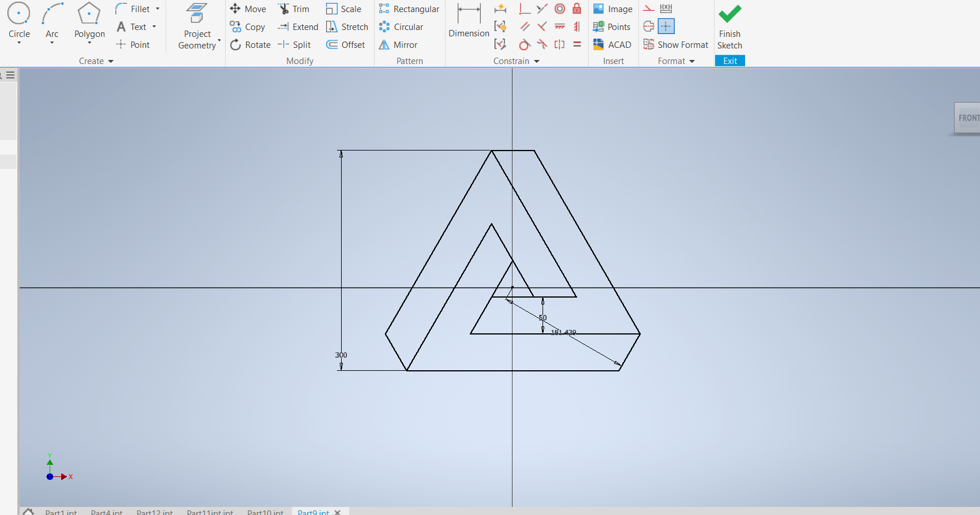Screen dimensions: 980x515
Task: Click the FRONT face of view cube
Action: [968, 118]
